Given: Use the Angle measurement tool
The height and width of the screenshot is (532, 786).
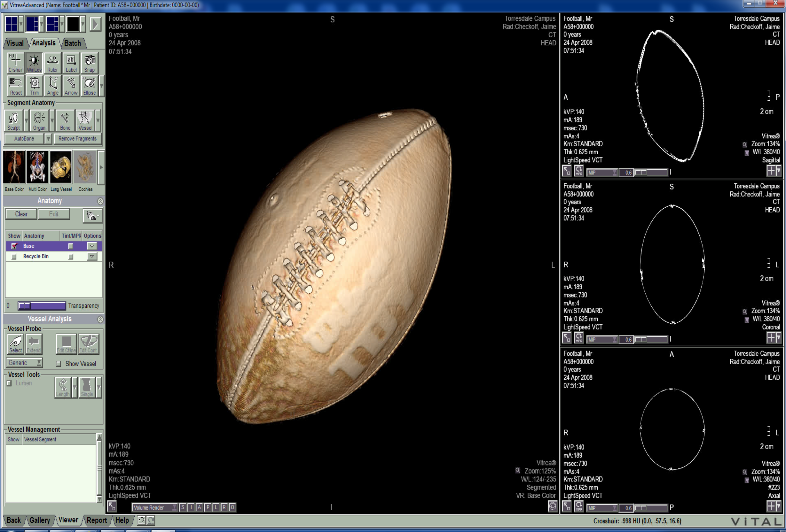Looking at the screenshot, I should [52, 86].
